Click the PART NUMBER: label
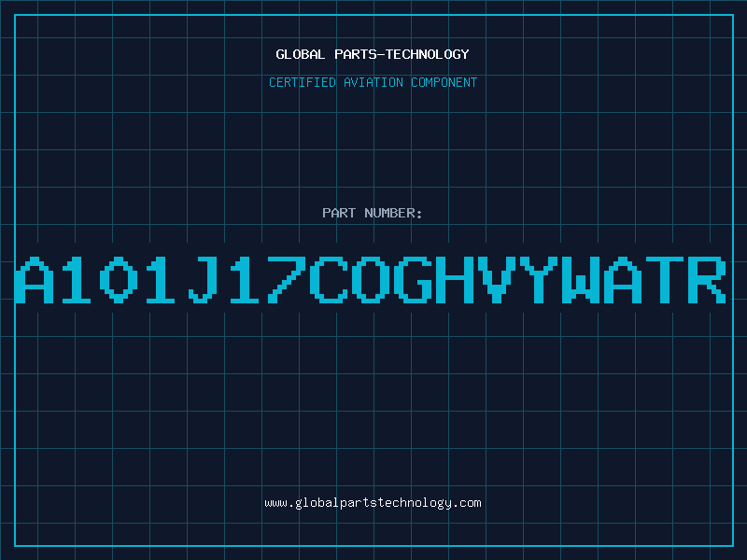This screenshot has height=560, width=747. [373, 213]
